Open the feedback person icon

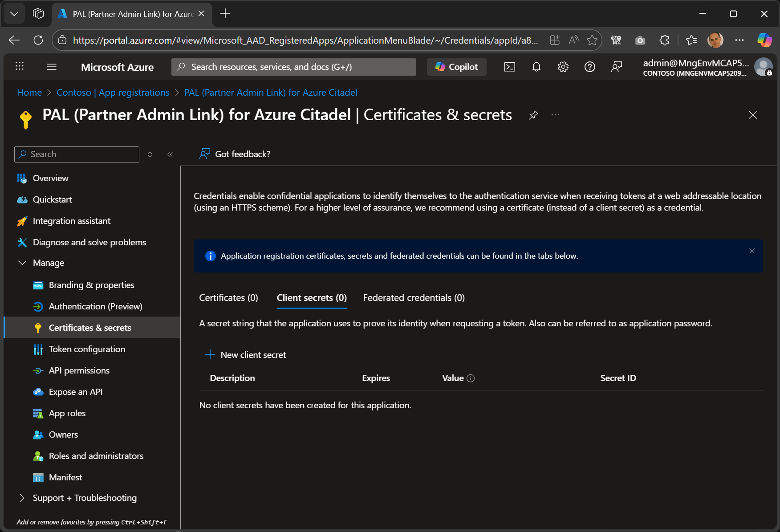point(617,67)
